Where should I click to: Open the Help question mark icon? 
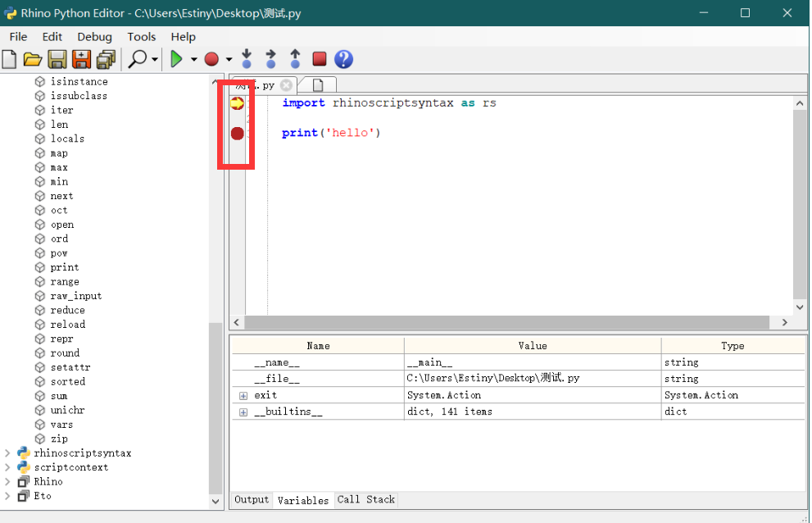click(x=343, y=59)
